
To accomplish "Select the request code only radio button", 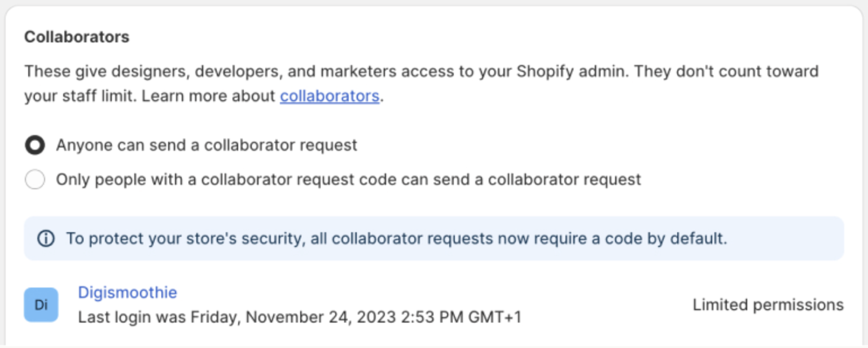I will pos(35,180).
